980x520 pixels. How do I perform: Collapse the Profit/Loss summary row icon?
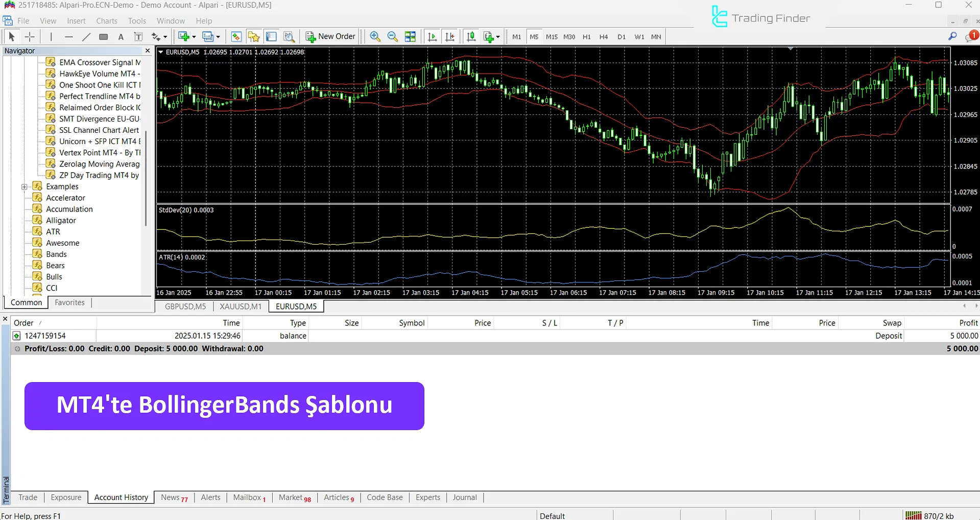[x=17, y=349]
